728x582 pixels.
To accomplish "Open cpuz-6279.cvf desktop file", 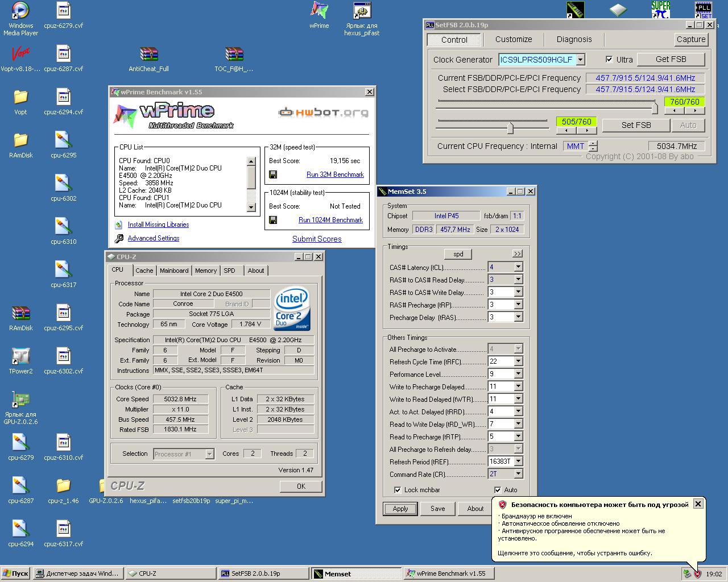I will 63,10.
